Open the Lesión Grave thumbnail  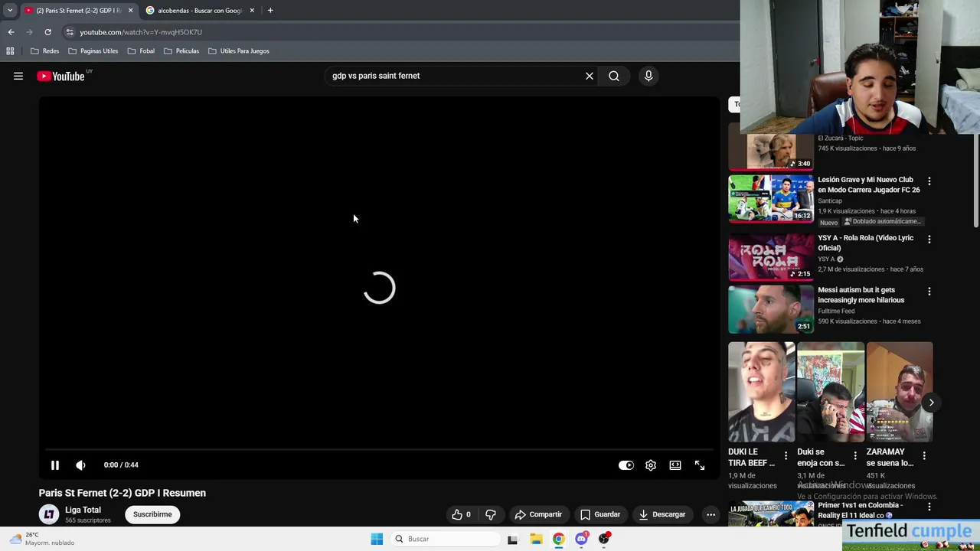pyautogui.click(x=771, y=198)
